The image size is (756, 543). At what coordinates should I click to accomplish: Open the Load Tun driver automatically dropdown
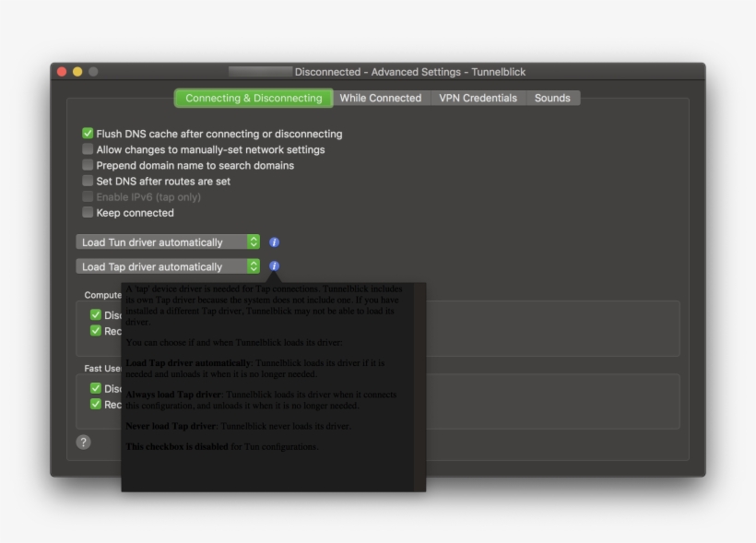[x=168, y=242]
